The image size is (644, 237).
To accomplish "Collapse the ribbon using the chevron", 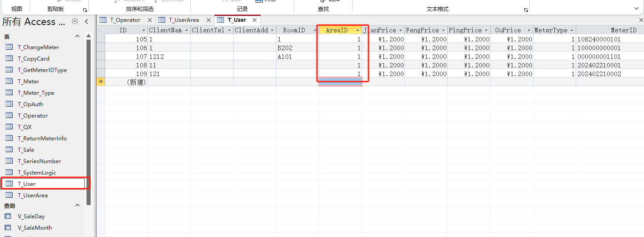I will coord(636,9).
